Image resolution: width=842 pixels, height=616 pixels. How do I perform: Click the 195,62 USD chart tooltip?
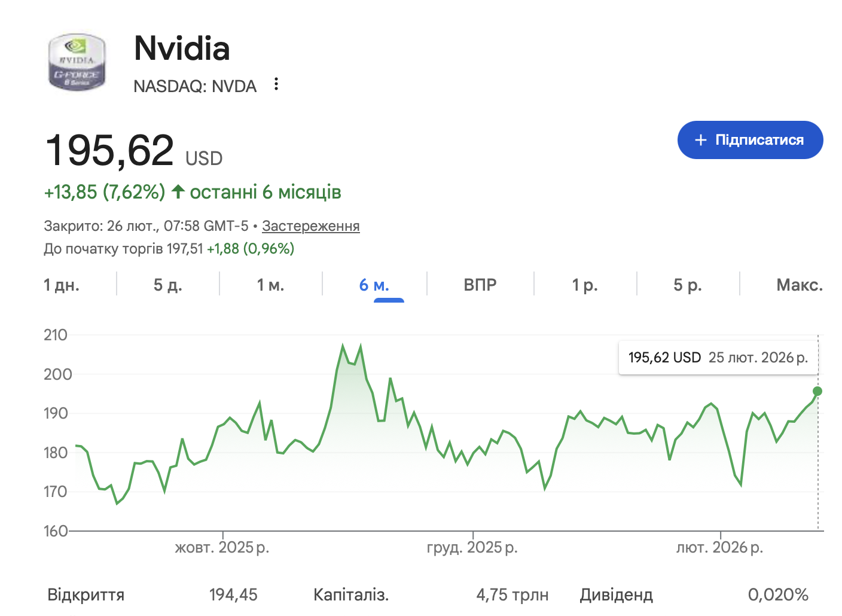click(x=718, y=358)
